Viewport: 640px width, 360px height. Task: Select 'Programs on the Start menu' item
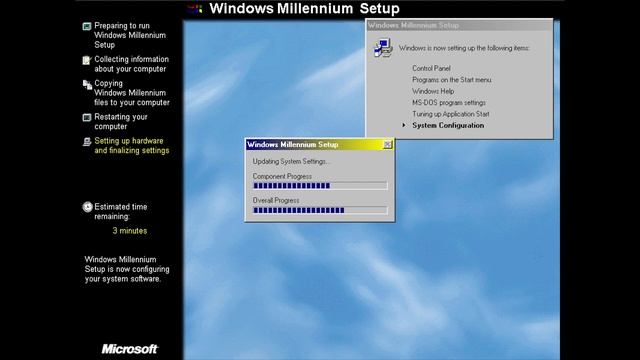pos(451,80)
